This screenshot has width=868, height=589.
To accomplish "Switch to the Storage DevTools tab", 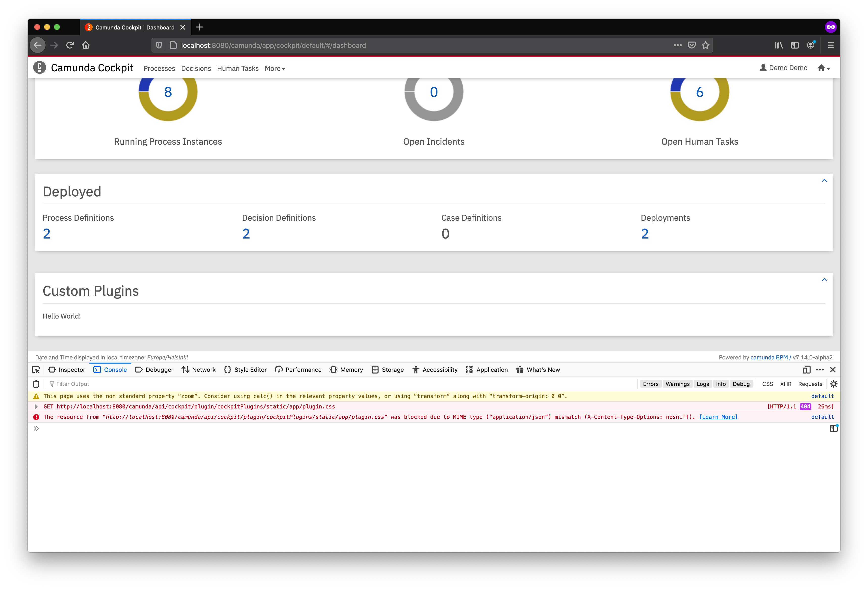I will 388,370.
